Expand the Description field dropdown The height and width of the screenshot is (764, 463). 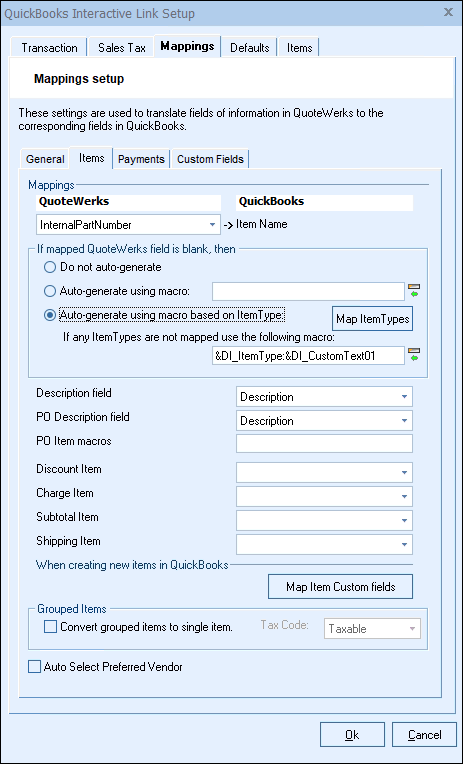coord(325,397)
